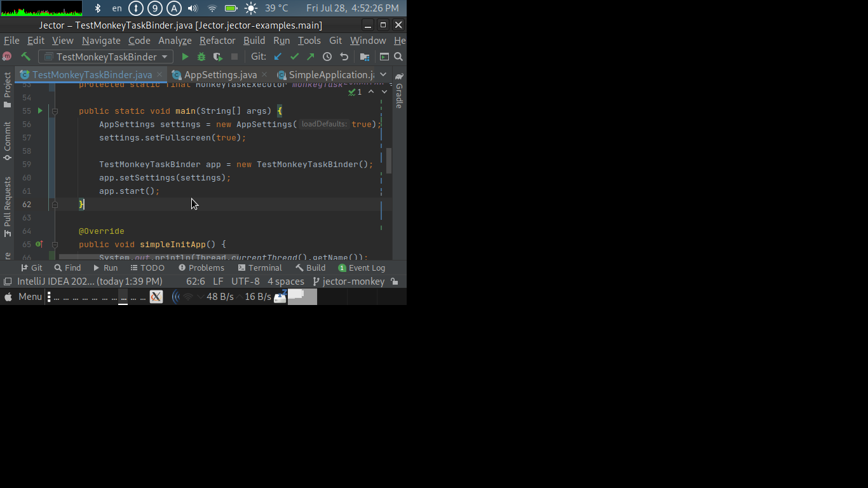This screenshot has height=488, width=868.
Task: Open the Refactor menu
Action: (x=217, y=40)
